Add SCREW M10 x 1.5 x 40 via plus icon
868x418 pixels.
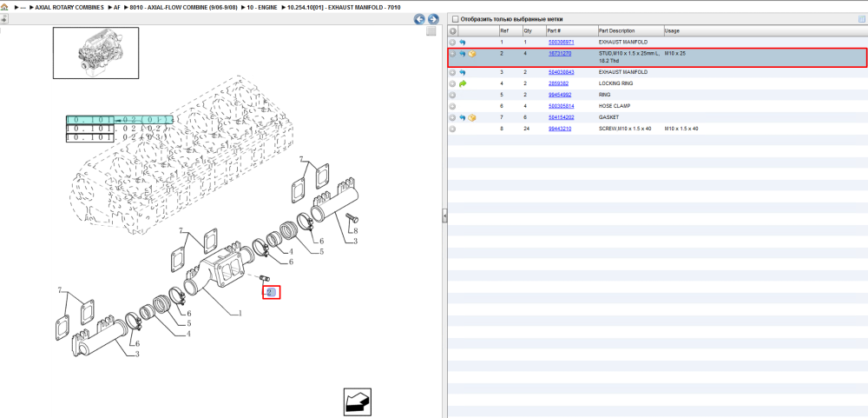[x=452, y=129]
